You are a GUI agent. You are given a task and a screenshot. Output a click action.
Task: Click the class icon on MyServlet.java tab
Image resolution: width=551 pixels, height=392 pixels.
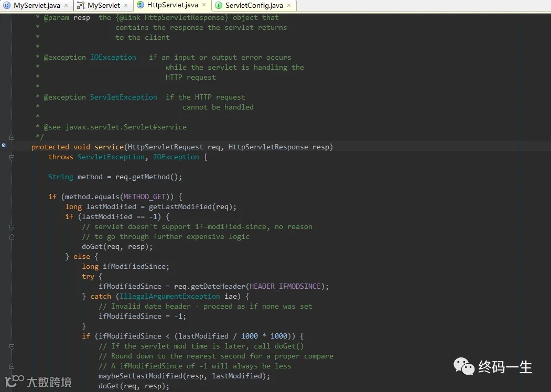click(x=7, y=5)
